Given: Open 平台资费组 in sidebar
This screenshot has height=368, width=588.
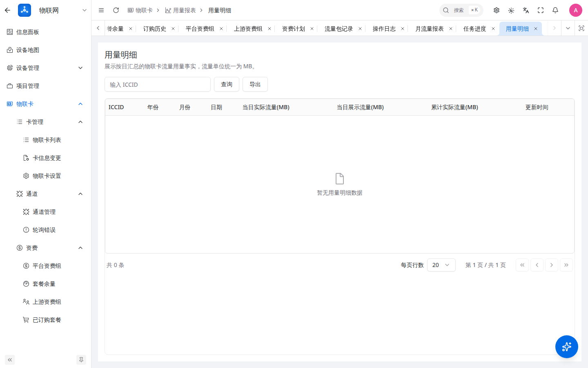Looking at the screenshot, I should (x=46, y=266).
